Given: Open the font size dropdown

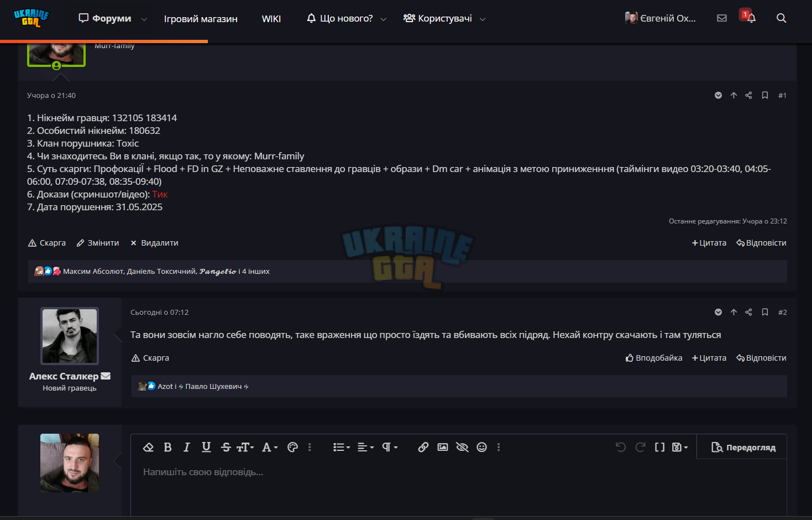Looking at the screenshot, I should click(x=245, y=447).
